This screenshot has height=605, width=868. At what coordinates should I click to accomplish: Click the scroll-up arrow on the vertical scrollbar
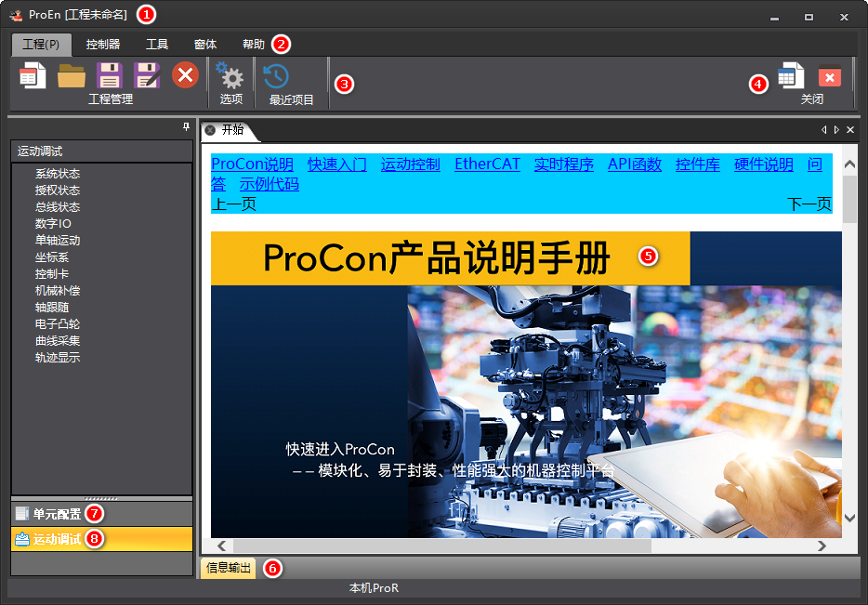849,164
